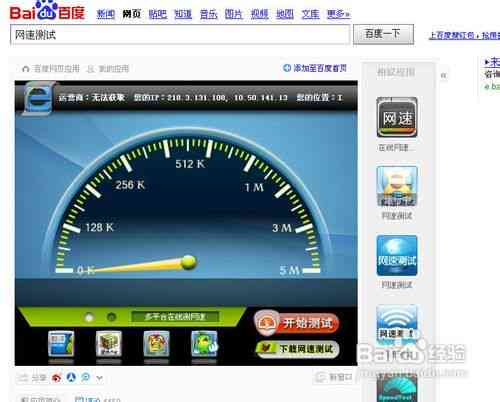Click the 新窗口 new window button
Screen dimensions: 500x402
pos(334,377)
